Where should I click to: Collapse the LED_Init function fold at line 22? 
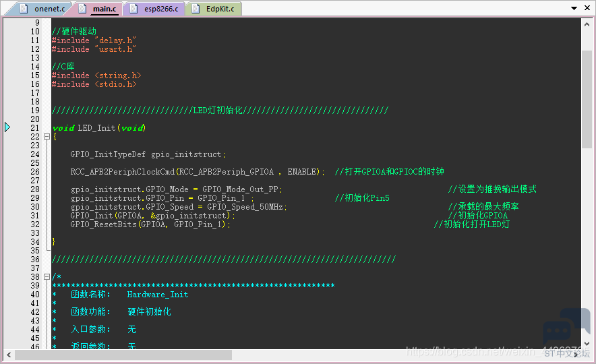[x=47, y=136]
